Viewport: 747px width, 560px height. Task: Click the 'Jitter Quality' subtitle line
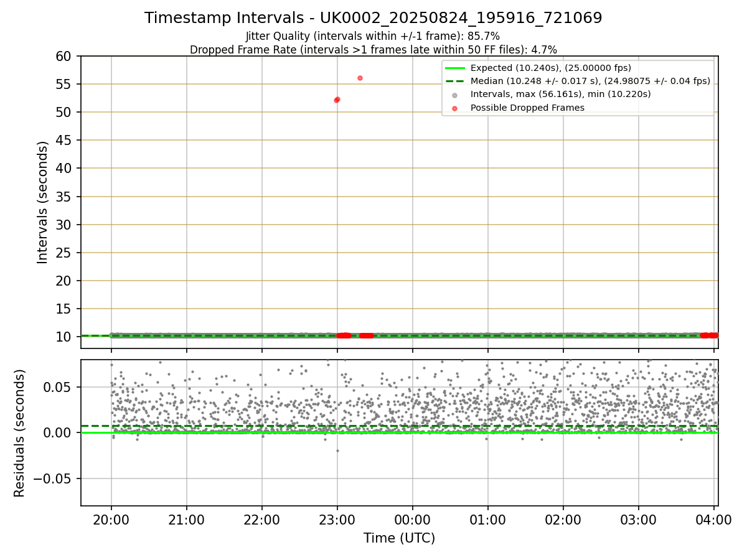pos(373,36)
